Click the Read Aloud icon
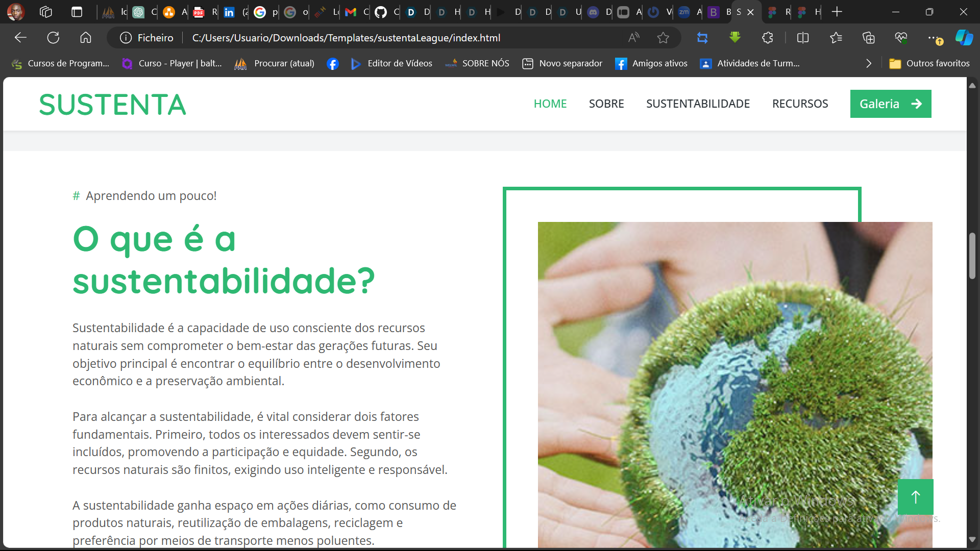Viewport: 980px width, 551px height. [x=633, y=38]
